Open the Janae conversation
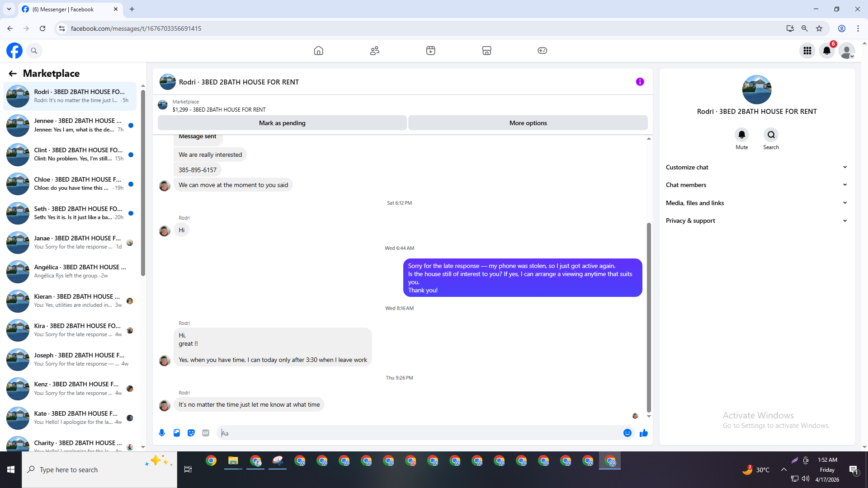This screenshot has width=868, height=488. click(70, 243)
